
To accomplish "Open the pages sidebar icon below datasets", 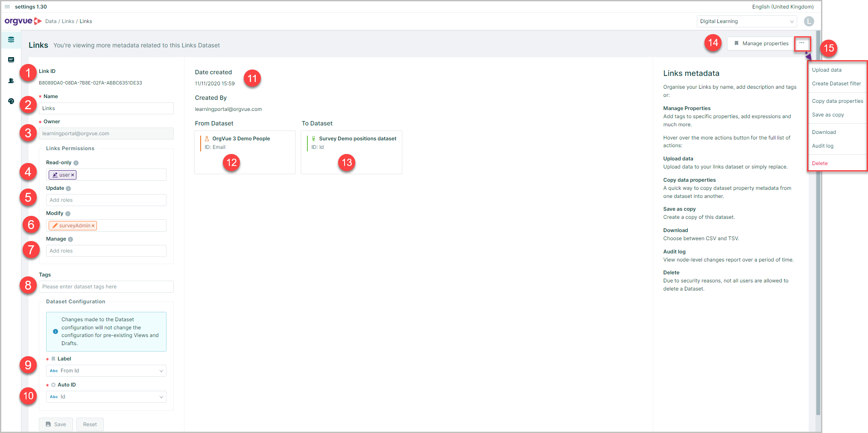I will 11,60.
